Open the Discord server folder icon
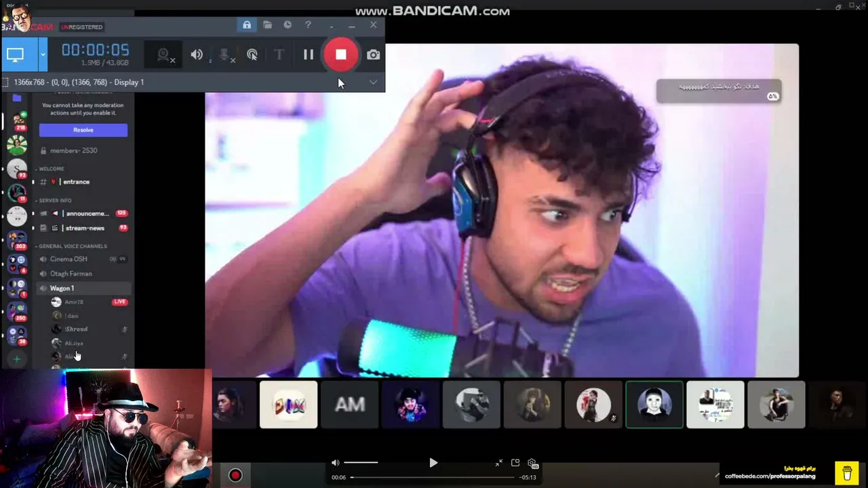Image resolution: width=868 pixels, height=488 pixels. (17, 98)
